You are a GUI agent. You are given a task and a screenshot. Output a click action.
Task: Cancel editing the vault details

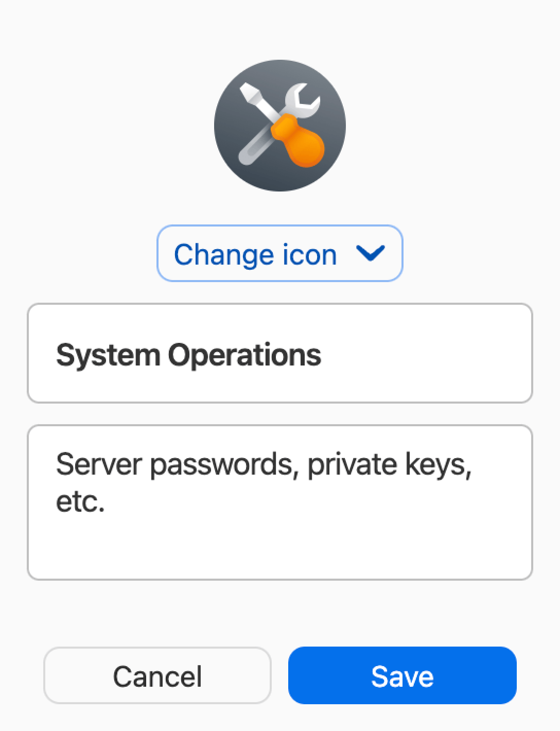[157, 676]
